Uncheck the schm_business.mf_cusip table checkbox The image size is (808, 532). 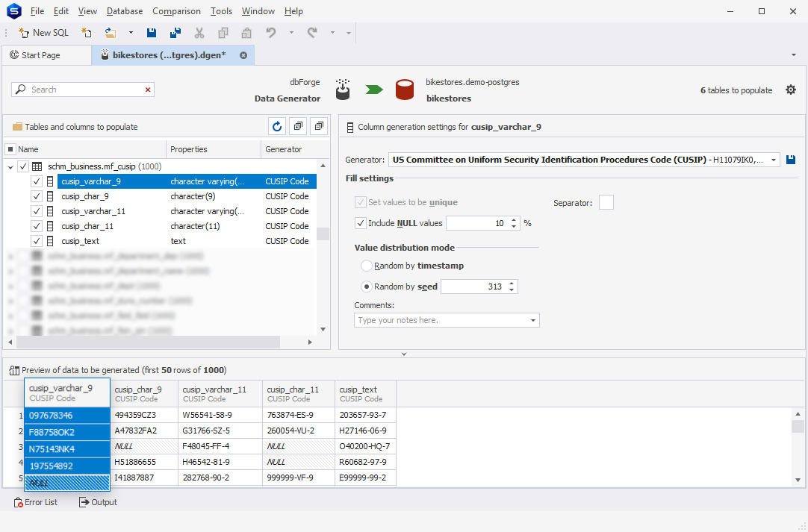point(23,166)
